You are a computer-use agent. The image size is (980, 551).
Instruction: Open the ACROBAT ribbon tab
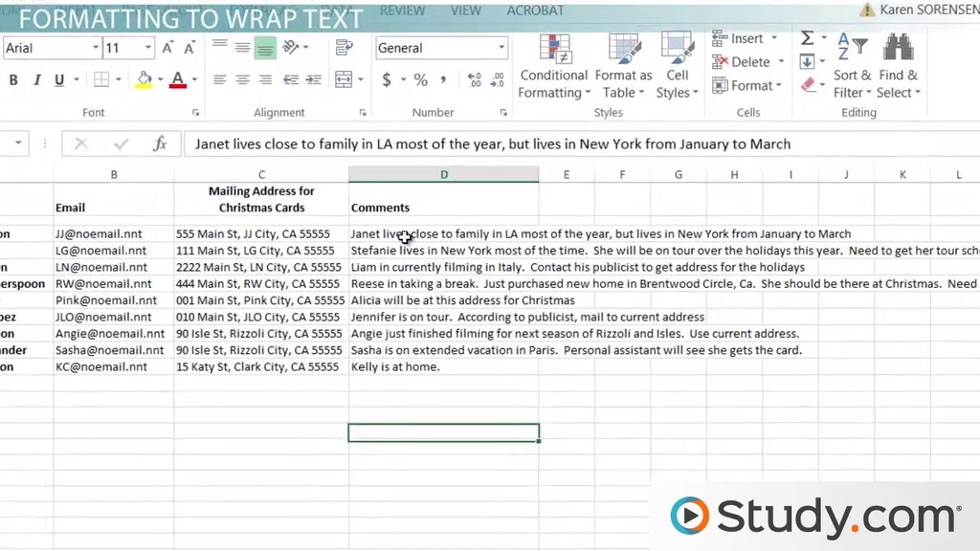tap(535, 11)
